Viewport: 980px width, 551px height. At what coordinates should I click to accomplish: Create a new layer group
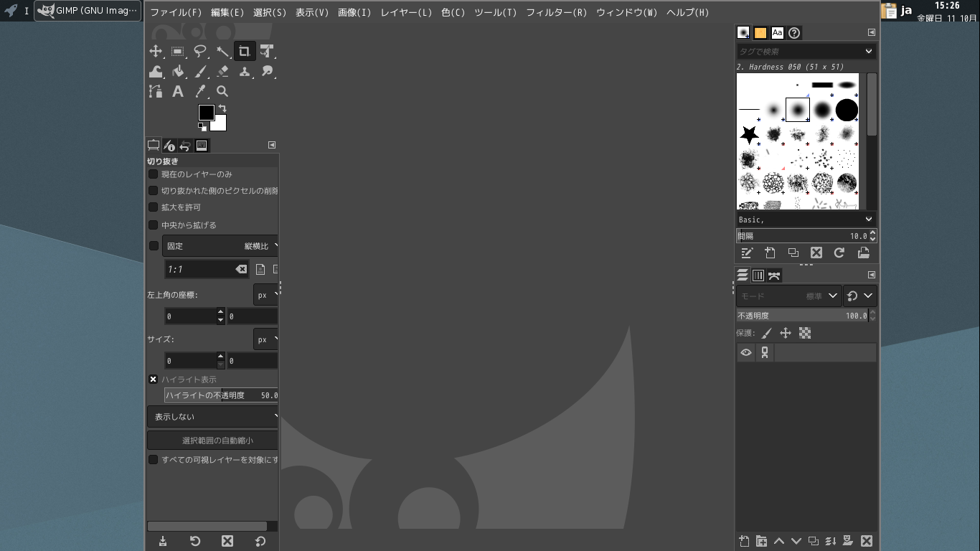click(761, 541)
